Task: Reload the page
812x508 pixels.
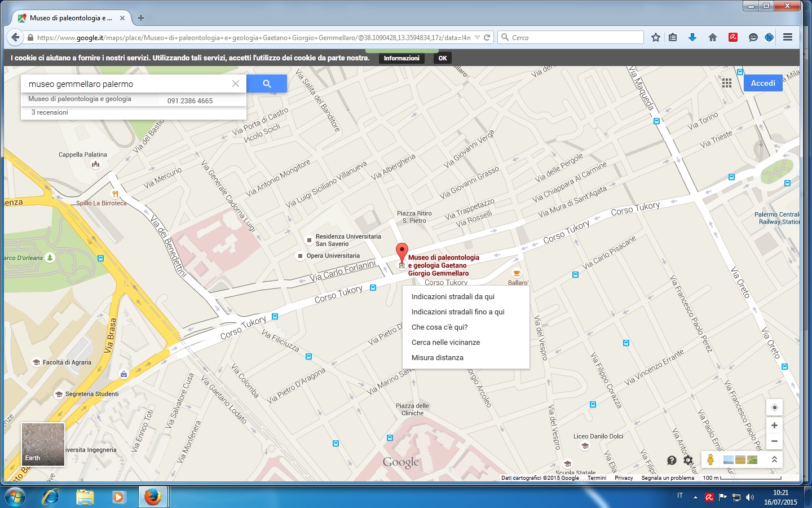Action: (x=487, y=37)
